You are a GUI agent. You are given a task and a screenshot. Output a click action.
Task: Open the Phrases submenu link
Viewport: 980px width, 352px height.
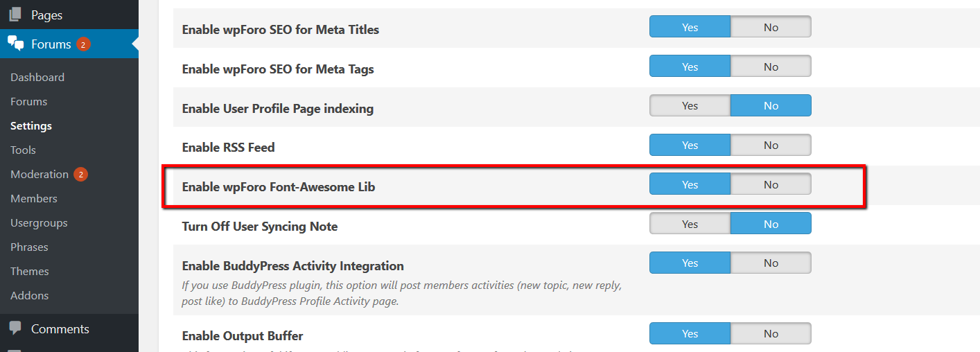tap(29, 247)
